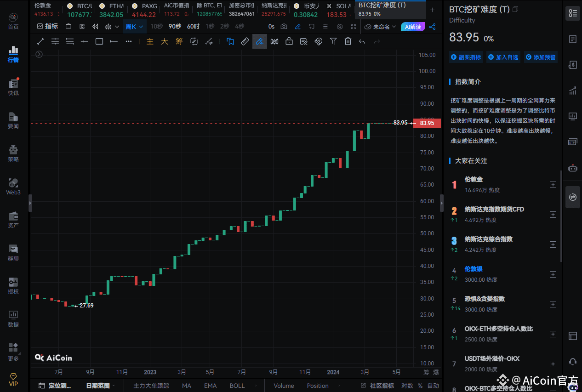Toggle the magnet snap tool

(x=318, y=41)
